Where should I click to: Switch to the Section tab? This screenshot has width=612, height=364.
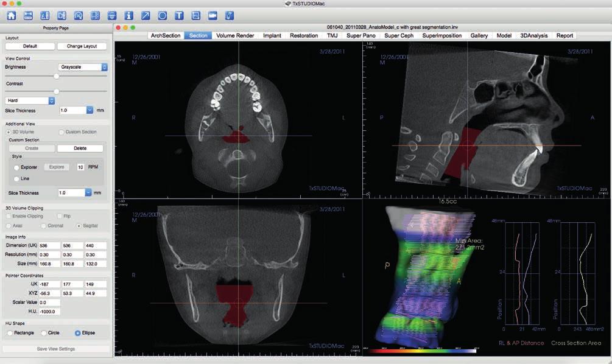tap(199, 35)
